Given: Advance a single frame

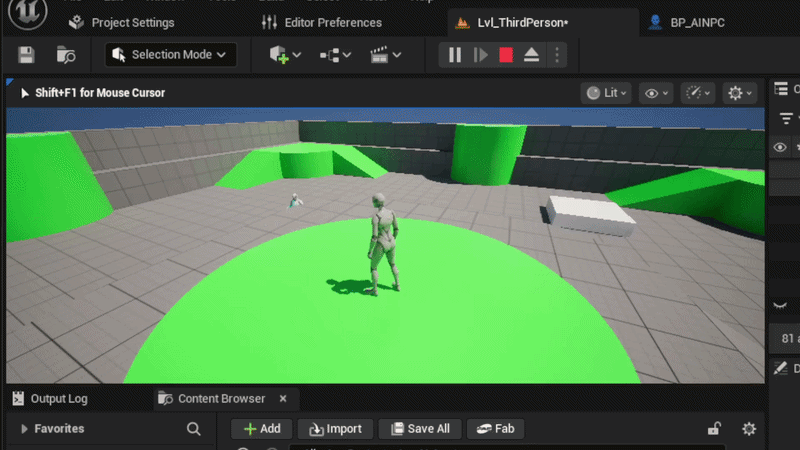Looking at the screenshot, I should pos(480,55).
